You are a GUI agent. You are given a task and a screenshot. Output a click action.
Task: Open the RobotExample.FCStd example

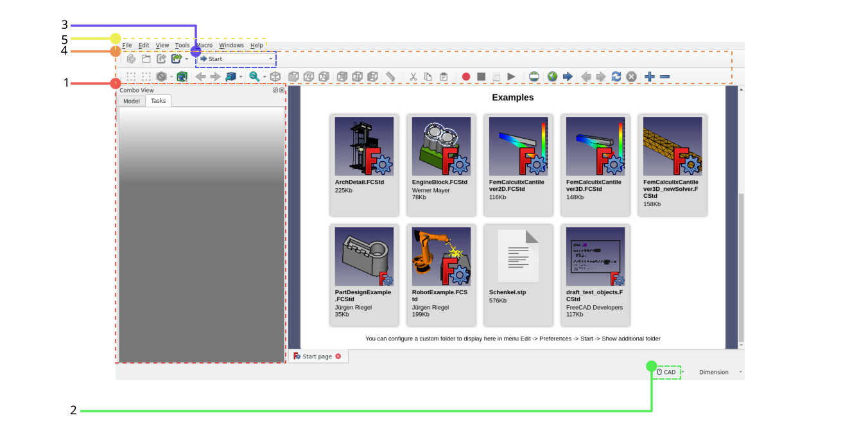[x=441, y=256]
